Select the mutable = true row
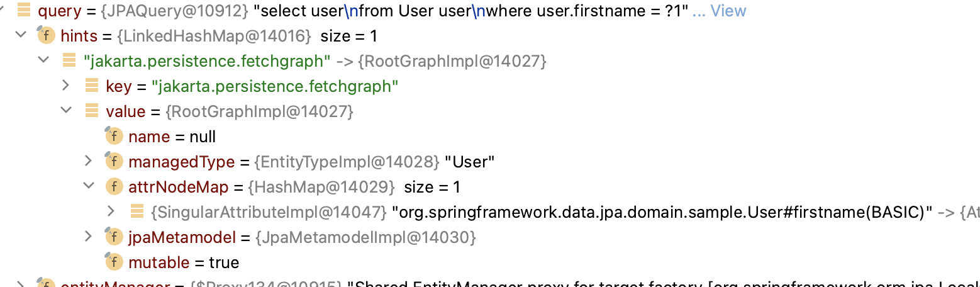Image resolution: width=980 pixels, height=287 pixels. click(x=490, y=262)
